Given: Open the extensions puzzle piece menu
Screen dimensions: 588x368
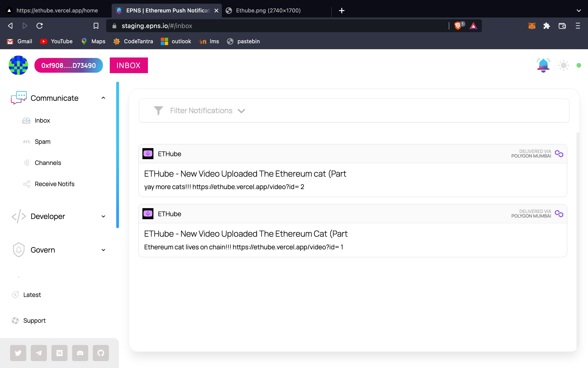Looking at the screenshot, I should [547, 26].
